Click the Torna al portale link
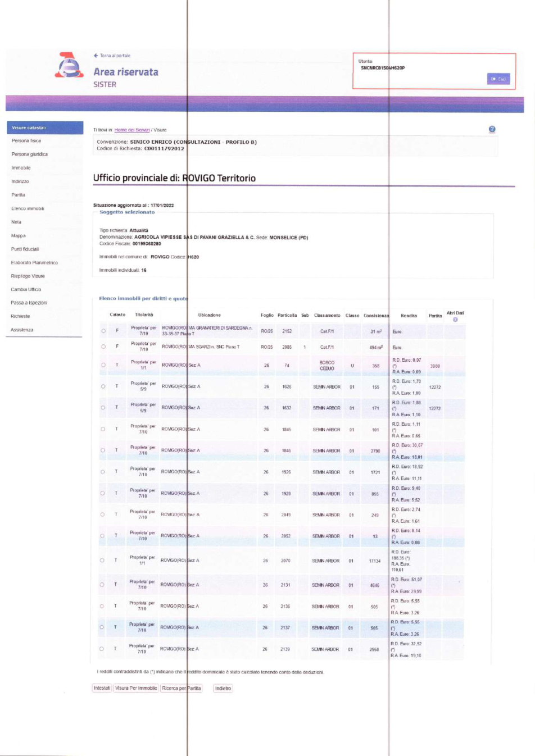This screenshot has width=535, height=756. coord(115,56)
